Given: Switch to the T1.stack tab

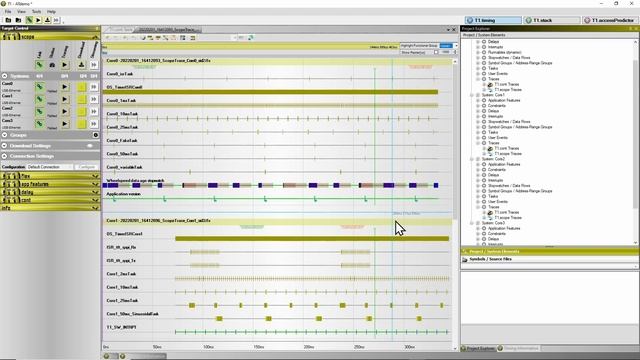Looking at the screenshot, I should point(551,20).
